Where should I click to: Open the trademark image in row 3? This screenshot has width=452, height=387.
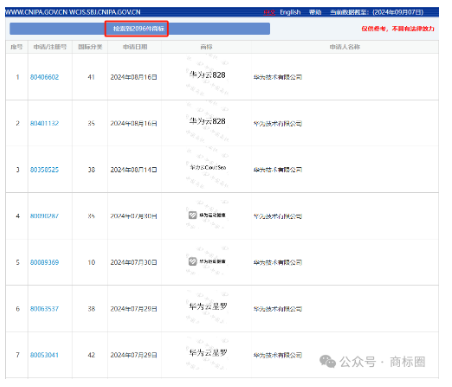pyautogui.click(x=208, y=167)
